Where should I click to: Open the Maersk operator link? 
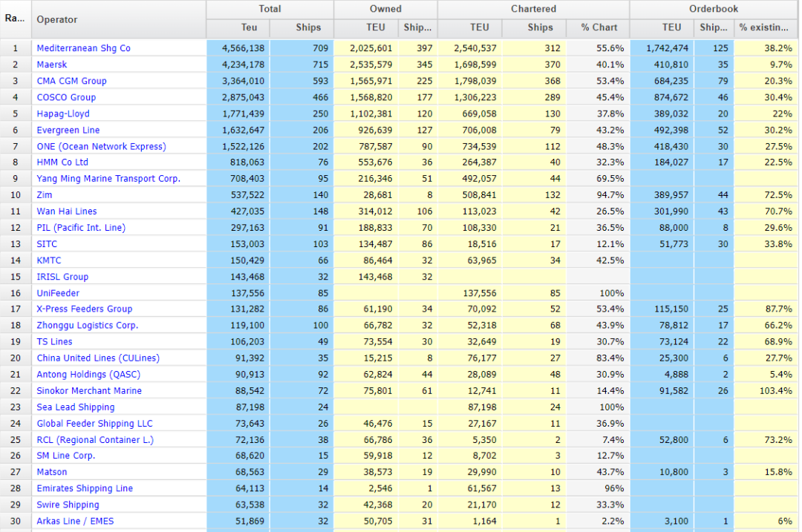pyautogui.click(x=52, y=65)
